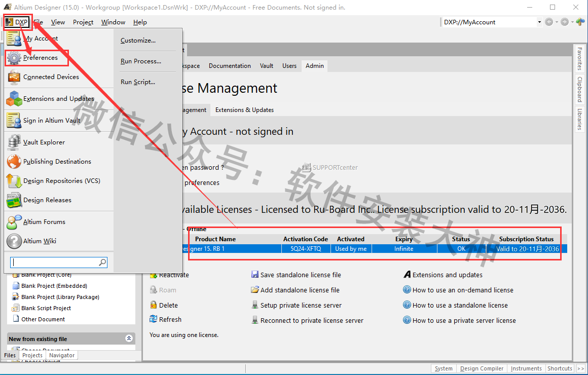588x375 pixels.
Task: Switch to the Extensions & Updates tab
Action: [x=244, y=110]
